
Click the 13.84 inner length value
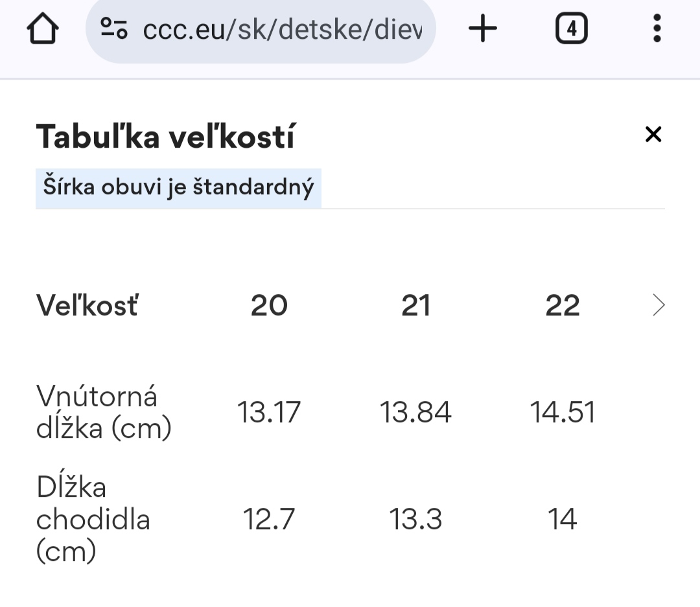pyautogui.click(x=415, y=413)
